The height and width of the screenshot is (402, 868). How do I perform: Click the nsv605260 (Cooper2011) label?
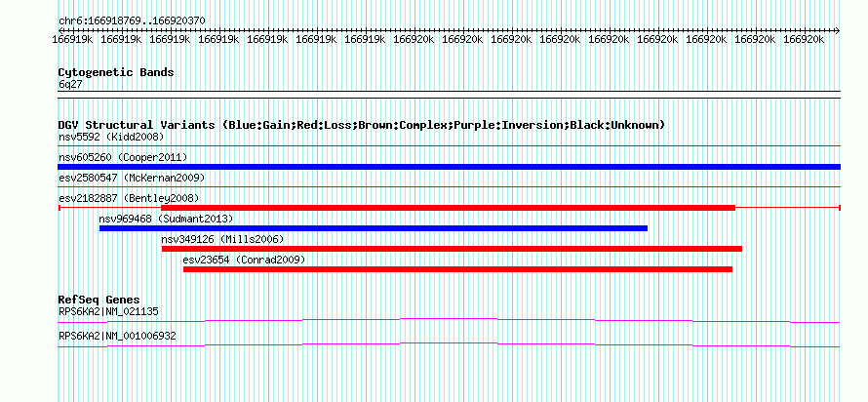coord(123,157)
